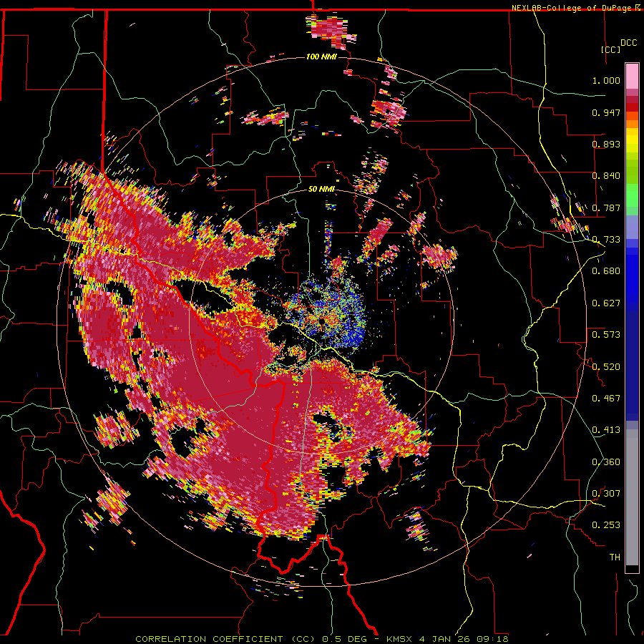Select the 0.787 legend value

(606, 208)
